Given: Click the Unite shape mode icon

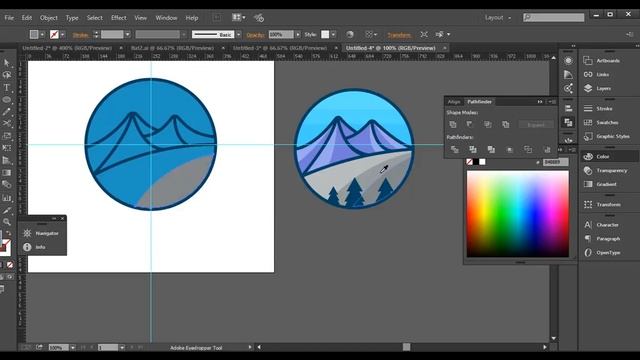Looking at the screenshot, I should pos(453,124).
